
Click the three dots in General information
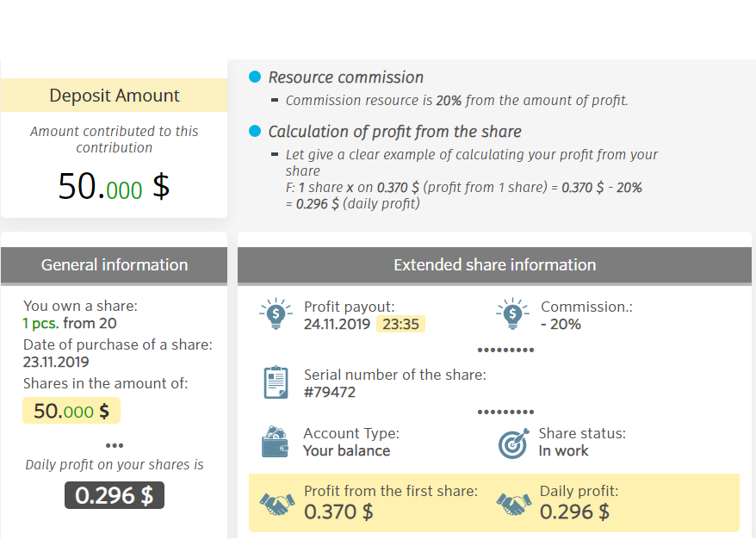(x=115, y=445)
